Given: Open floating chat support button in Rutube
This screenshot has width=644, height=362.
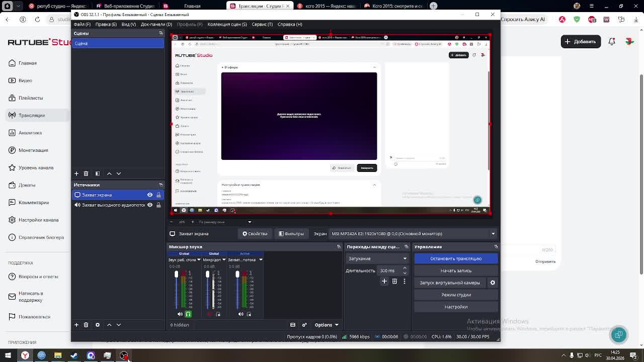Looking at the screenshot, I should tap(619, 334).
